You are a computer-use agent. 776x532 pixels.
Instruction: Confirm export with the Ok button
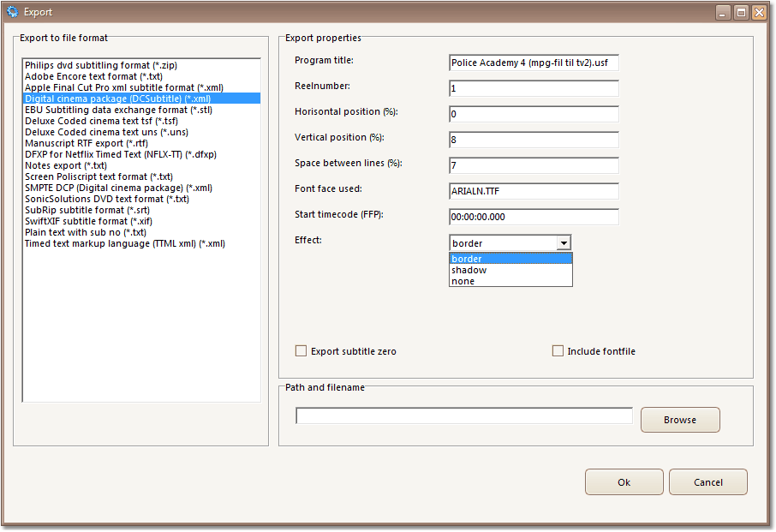624,482
